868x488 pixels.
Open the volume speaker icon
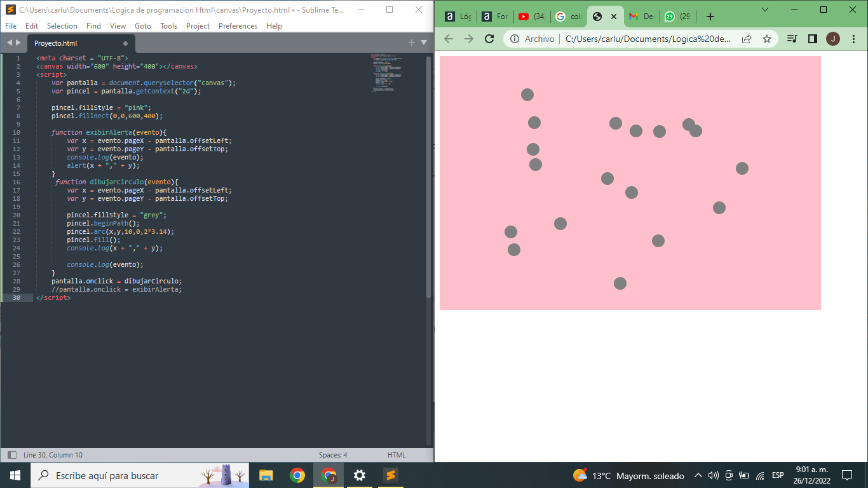pos(713,475)
